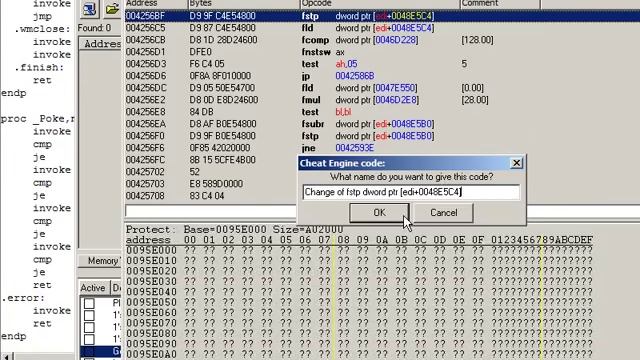Toggle the first cheat table checkbox
Screen dimensions: 640x360
pos(89,303)
